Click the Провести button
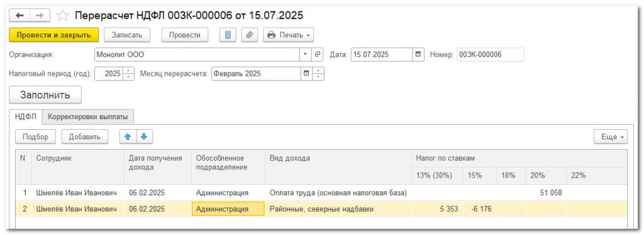This screenshot has width=644, height=235. pos(185,35)
